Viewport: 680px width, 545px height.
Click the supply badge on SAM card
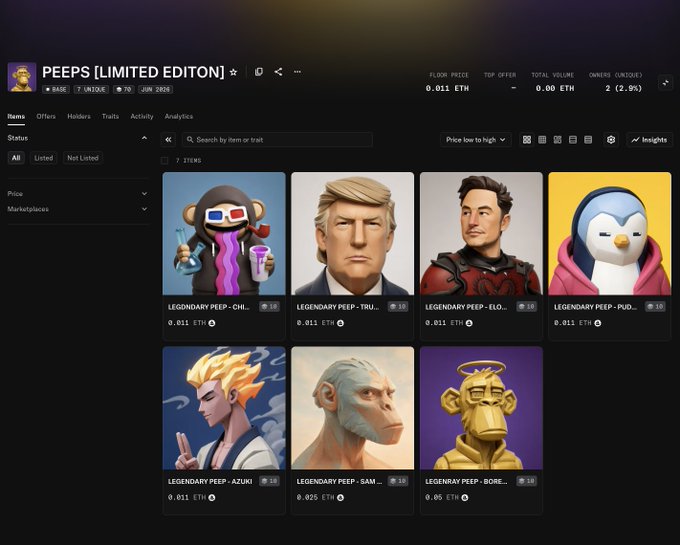[398, 481]
